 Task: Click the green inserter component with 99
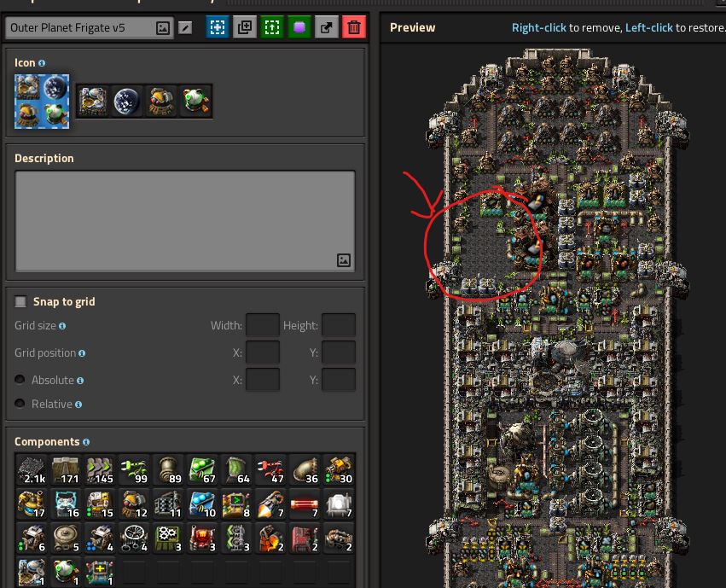pos(134,469)
